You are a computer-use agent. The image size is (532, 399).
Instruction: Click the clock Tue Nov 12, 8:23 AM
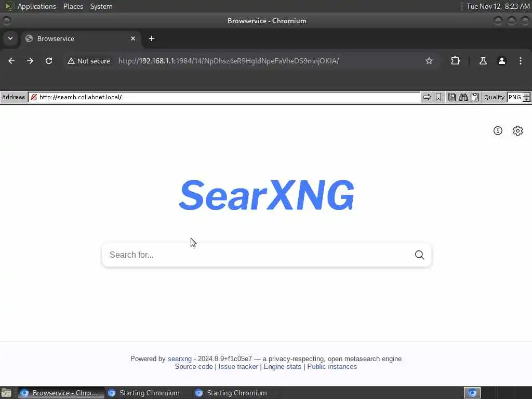coord(498,6)
